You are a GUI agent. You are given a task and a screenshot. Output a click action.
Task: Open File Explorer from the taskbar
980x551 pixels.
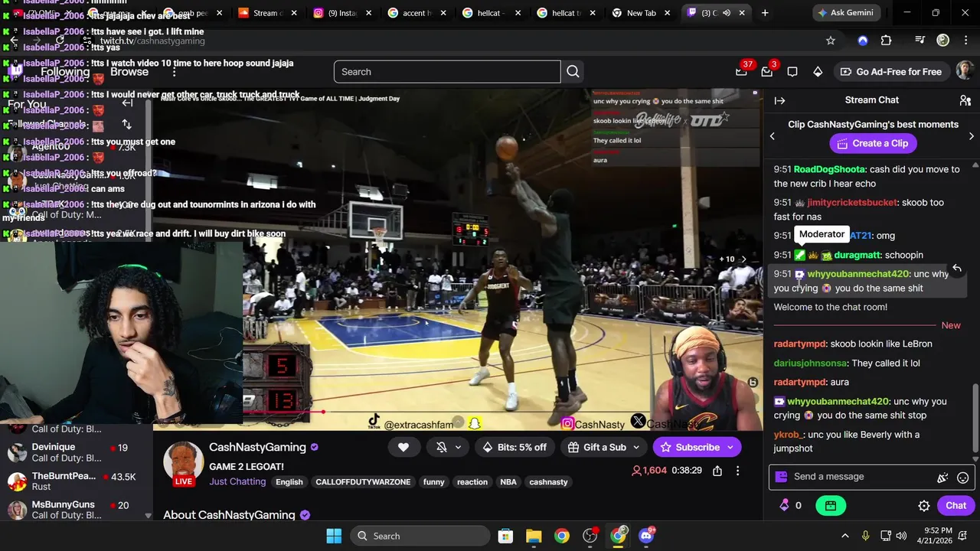tap(534, 536)
